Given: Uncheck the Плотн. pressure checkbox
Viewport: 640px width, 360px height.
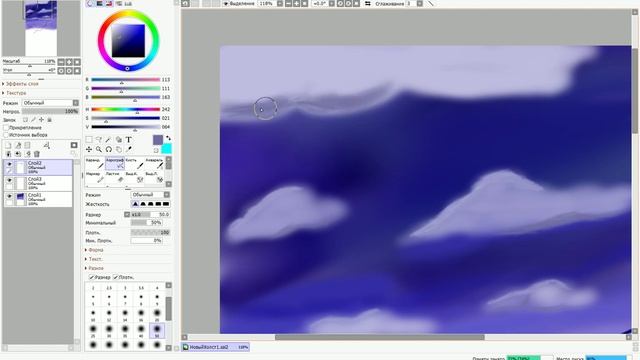Looking at the screenshot, I should pyautogui.click(x=116, y=278).
